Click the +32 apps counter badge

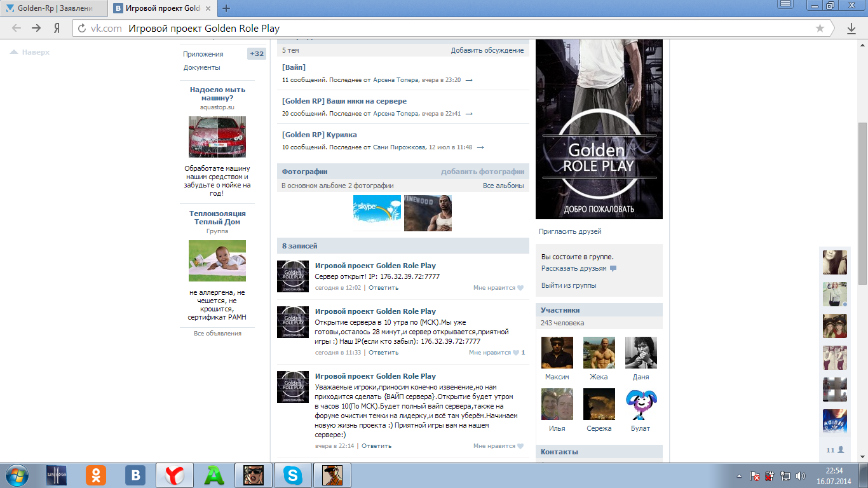click(257, 54)
